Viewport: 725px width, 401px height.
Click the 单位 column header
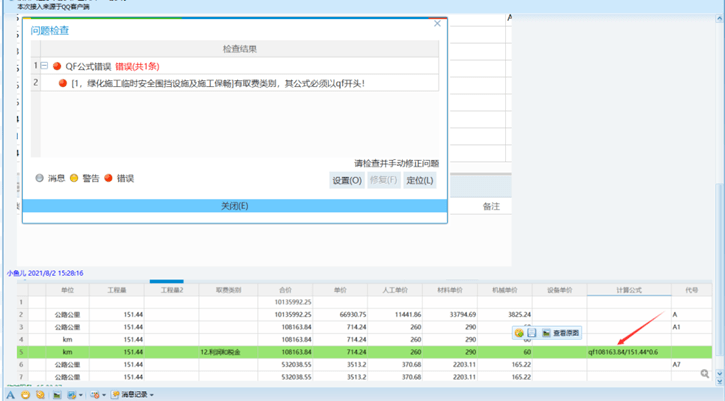(x=68, y=290)
